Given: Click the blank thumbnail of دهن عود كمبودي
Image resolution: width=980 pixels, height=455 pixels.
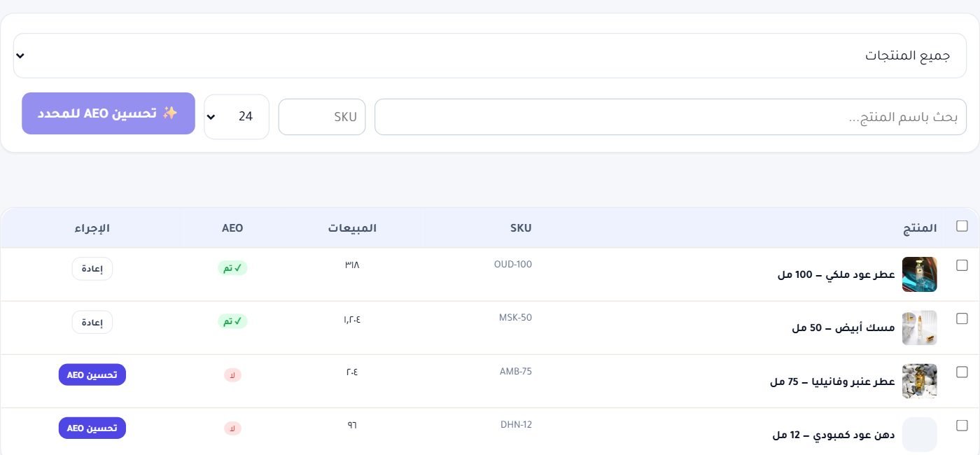Looking at the screenshot, I should pyautogui.click(x=920, y=434).
